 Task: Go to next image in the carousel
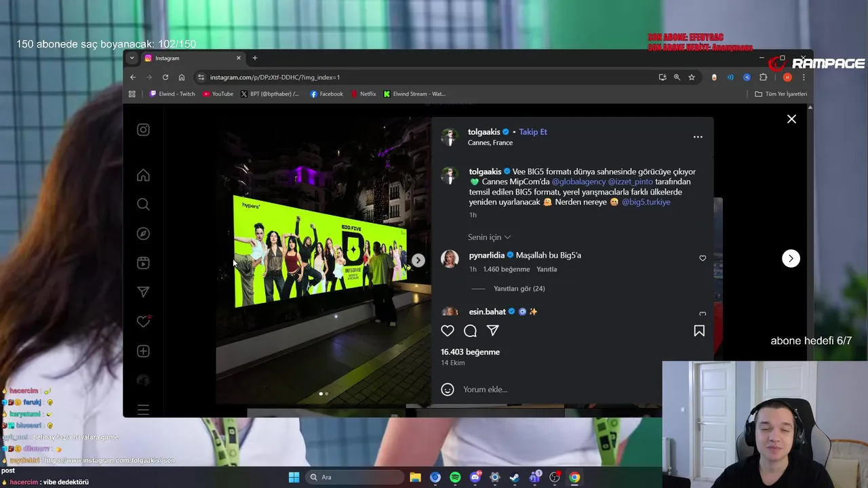[418, 260]
